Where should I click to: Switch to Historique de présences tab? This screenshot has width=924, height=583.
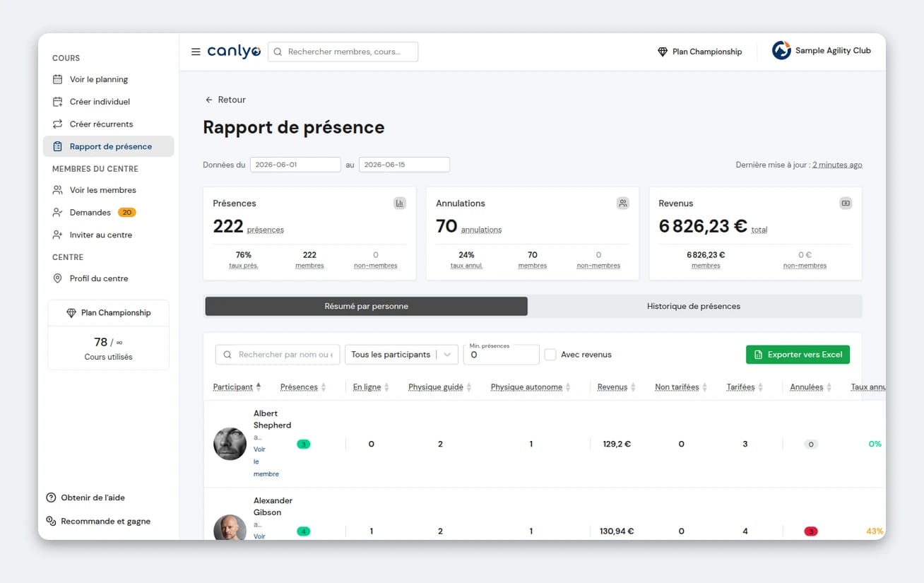point(694,306)
